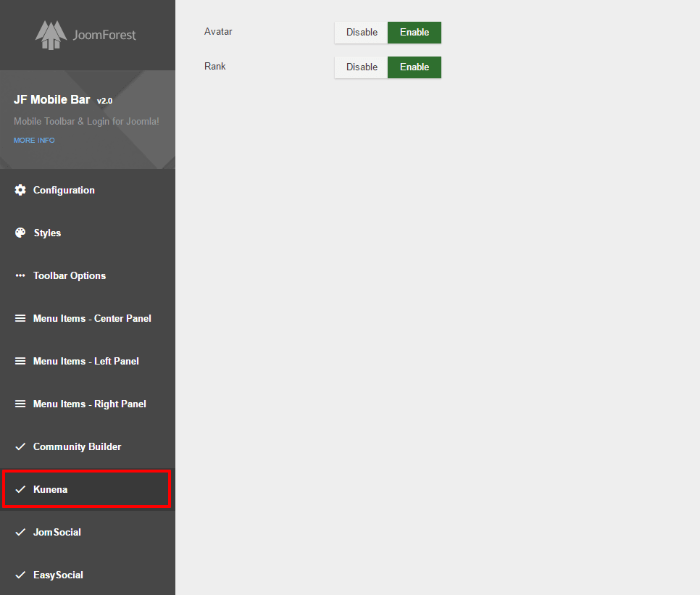The height and width of the screenshot is (595, 700).
Task: Go to Toolbar Options
Action: (x=88, y=276)
